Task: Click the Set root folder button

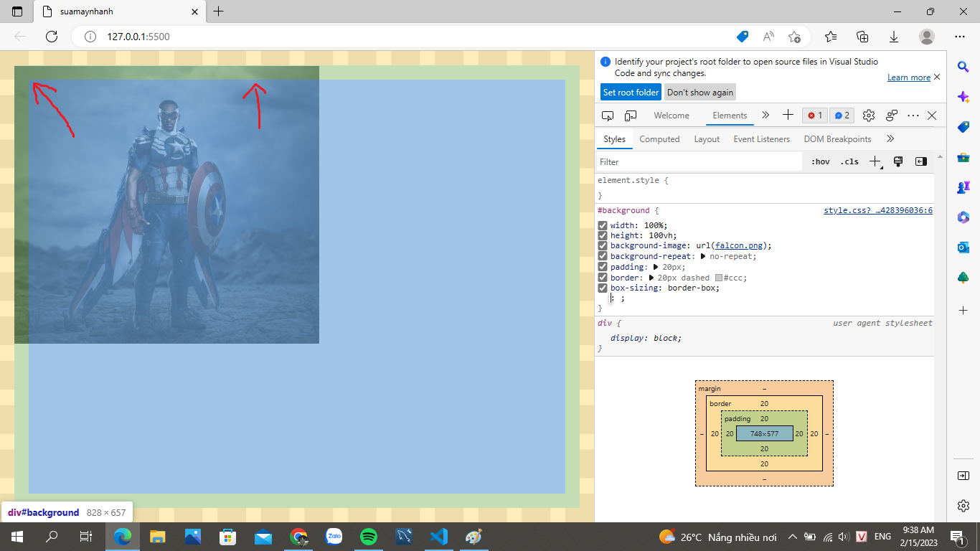Action: (x=631, y=93)
